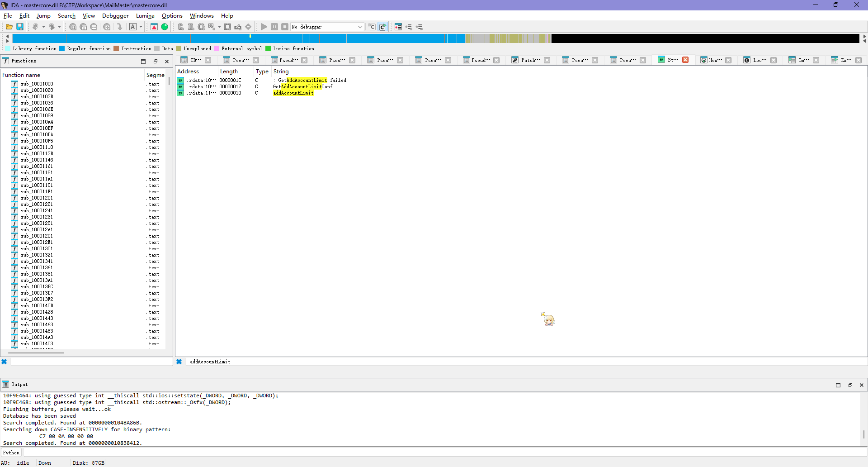Screen dimensions: 868x467
Task: Select sub_10001000 in the Functions list
Action: [x=37, y=84]
